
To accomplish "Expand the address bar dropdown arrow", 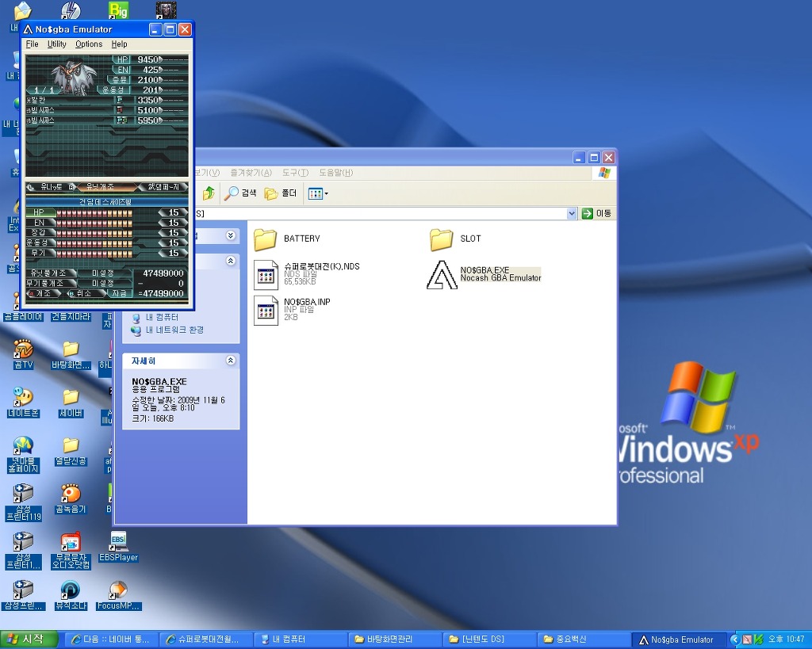I will [571, 213].
